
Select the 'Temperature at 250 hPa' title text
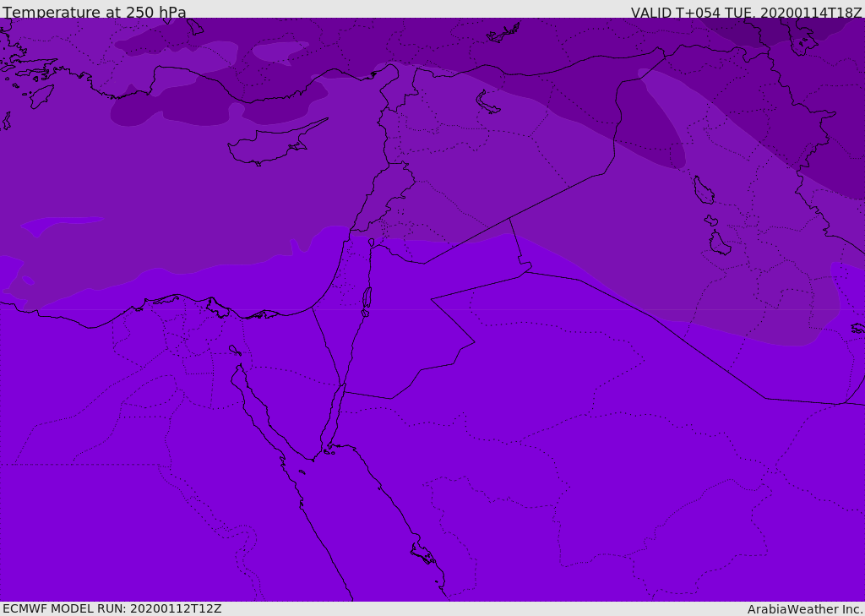95,12
